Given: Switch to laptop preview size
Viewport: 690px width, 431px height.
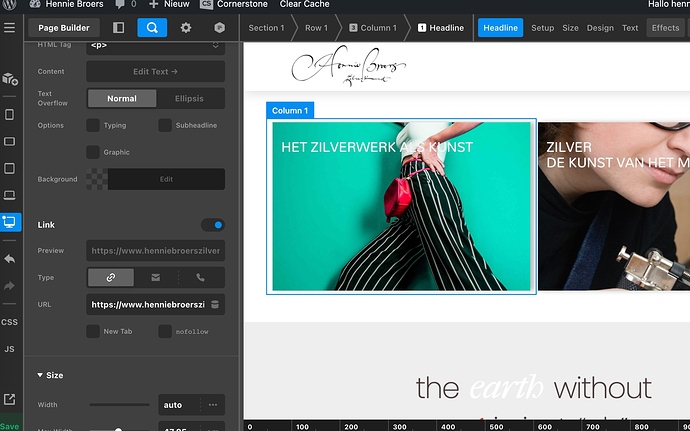Looking at the screenshot, I should (x=9, y=195).
